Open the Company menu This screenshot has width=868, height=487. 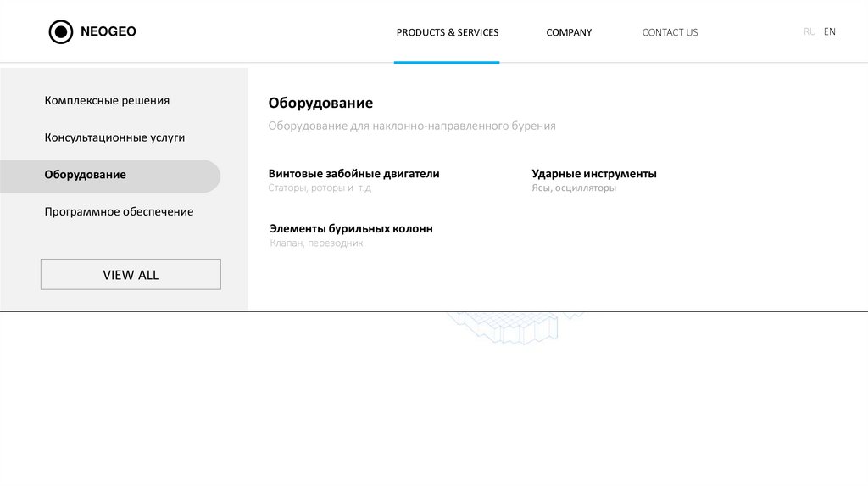(569, 33)
